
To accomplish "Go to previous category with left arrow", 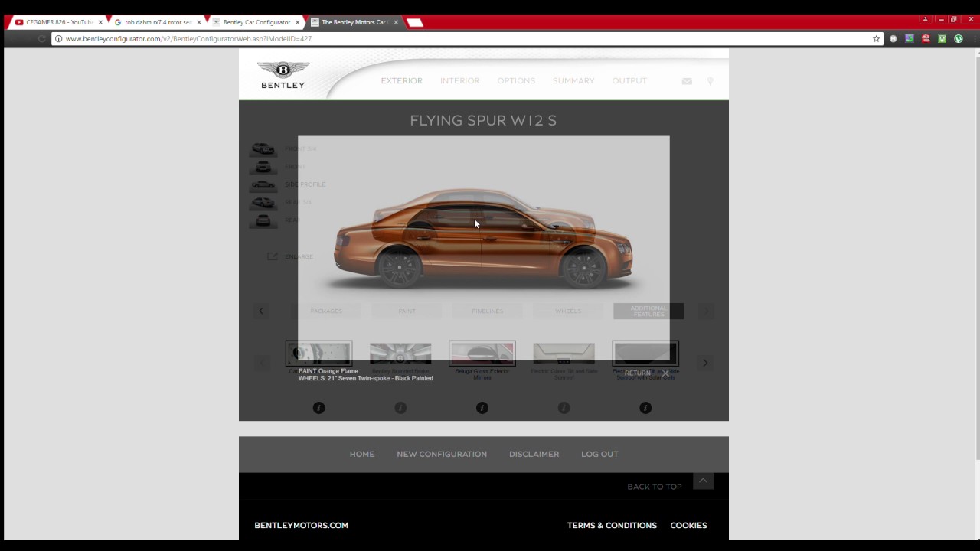I will click(260, 311).
